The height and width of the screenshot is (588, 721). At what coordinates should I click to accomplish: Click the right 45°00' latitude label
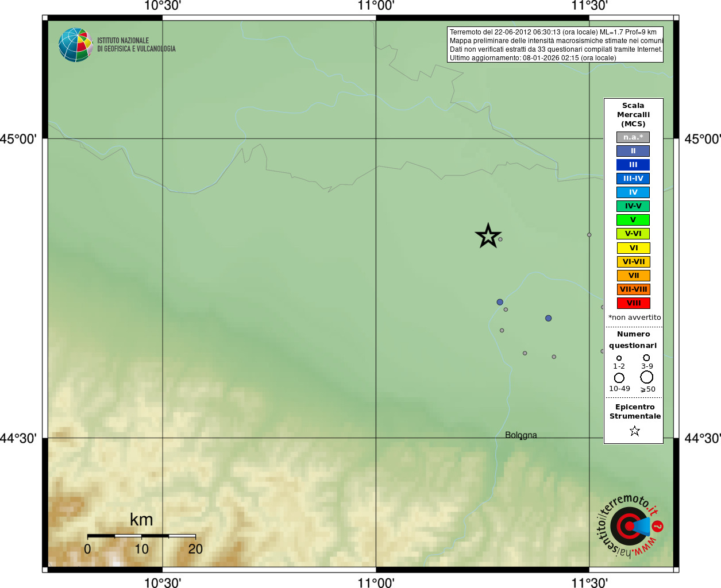(x=703, y=139)
